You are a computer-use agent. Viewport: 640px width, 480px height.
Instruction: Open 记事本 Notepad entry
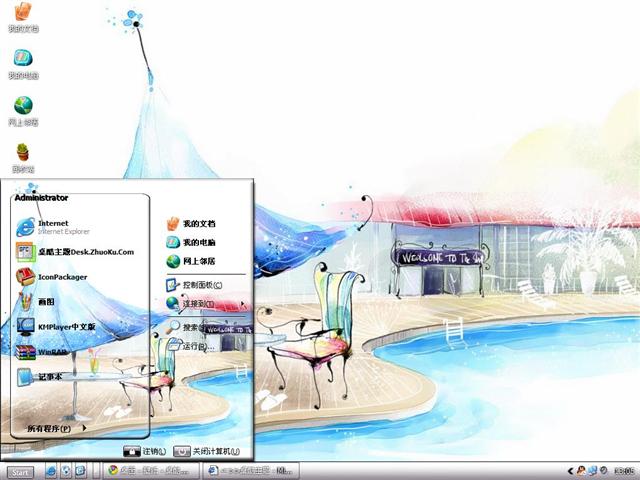tap(39, 377)
